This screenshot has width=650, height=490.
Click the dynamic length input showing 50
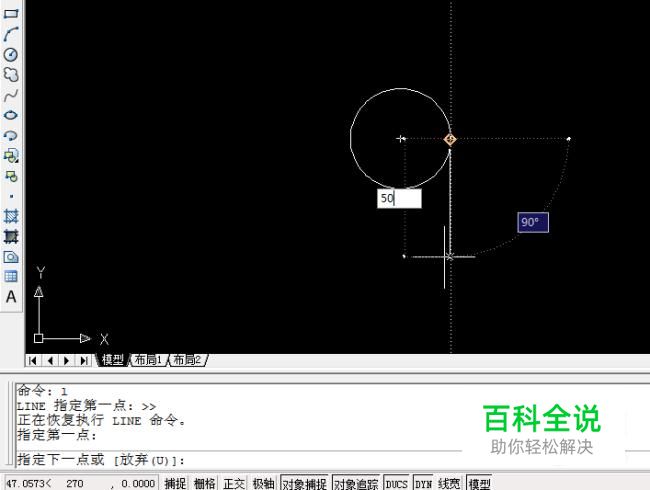point(399,198)
